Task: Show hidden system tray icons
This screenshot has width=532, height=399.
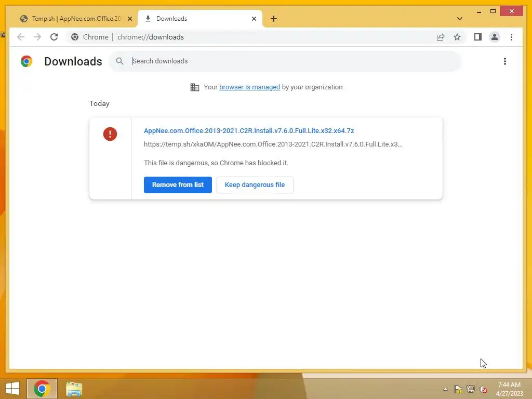Action: point(445,389)
